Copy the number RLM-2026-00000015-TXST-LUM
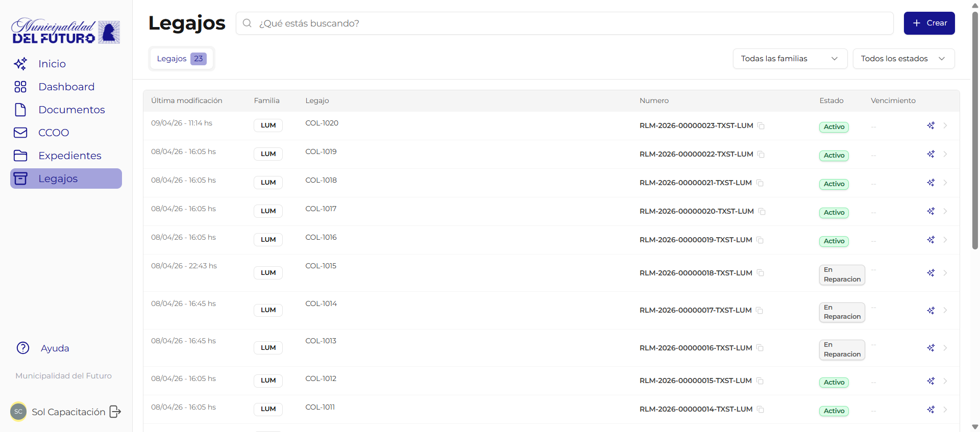The height and width of the screenshot is (432, 980). (x=760, y=381)
